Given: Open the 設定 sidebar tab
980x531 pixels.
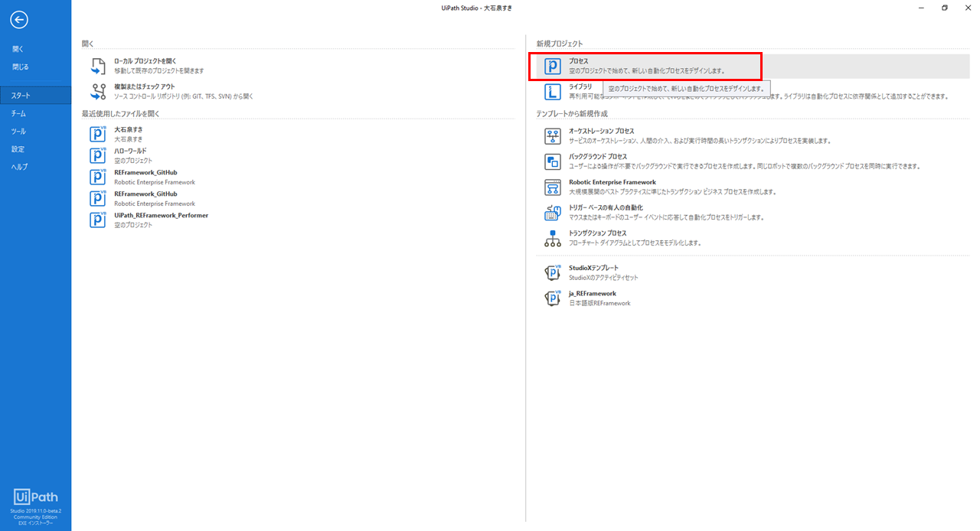Looking at the screenshot, I should coord(35,149).
